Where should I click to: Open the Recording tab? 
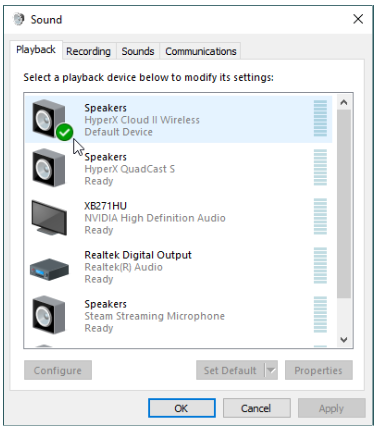[x=88, y=51]
